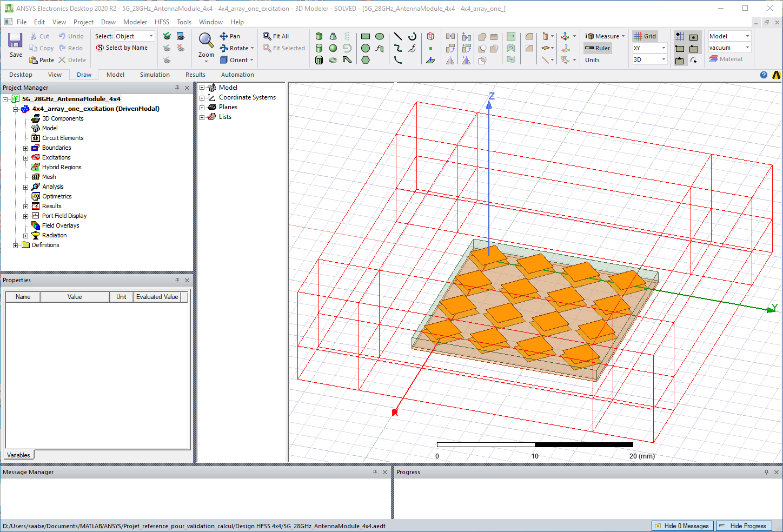Toggle the Grid display button
The image size is (783, 532).
pyautogui.click(x=645, y=36)
